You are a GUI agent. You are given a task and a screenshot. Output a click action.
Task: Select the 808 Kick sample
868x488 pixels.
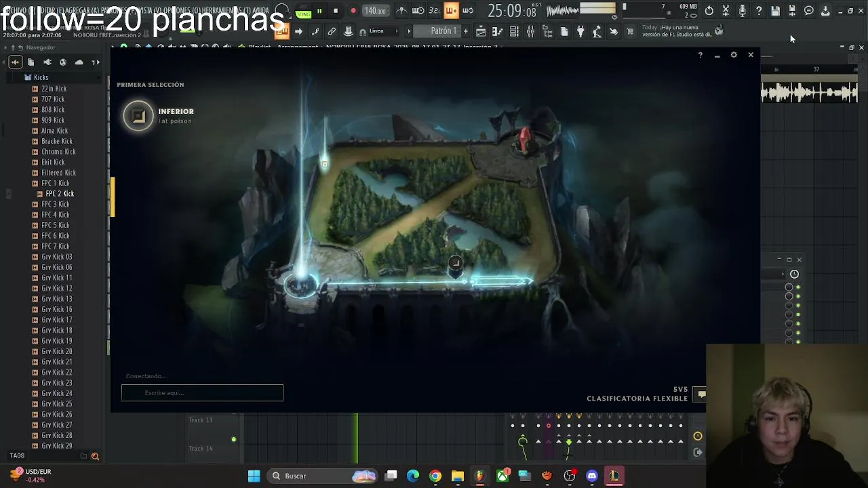coord(52,110)
